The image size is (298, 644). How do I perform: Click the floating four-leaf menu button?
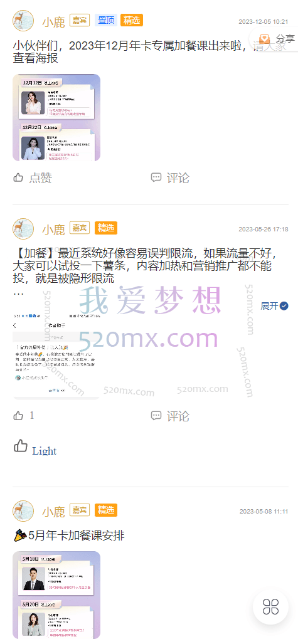270,606
